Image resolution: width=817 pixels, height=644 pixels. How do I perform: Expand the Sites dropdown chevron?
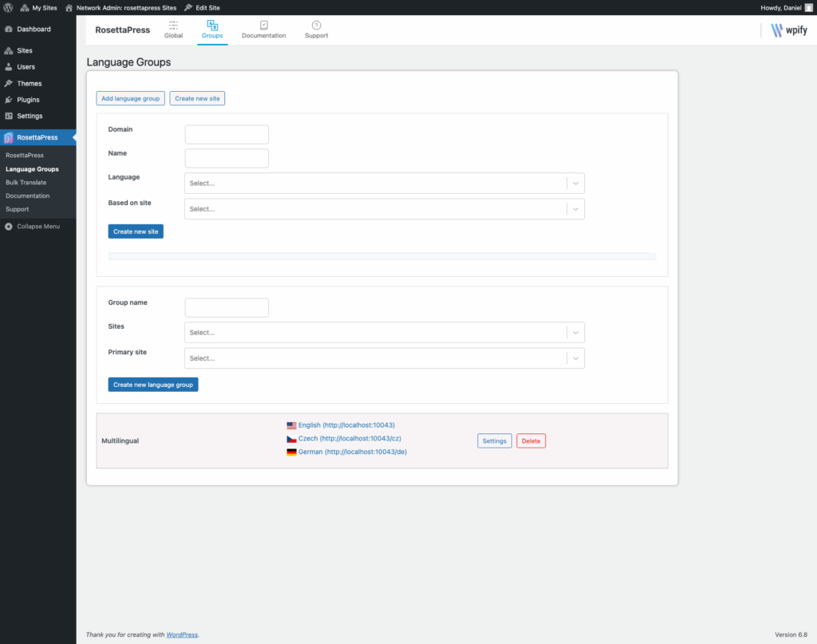576,333
